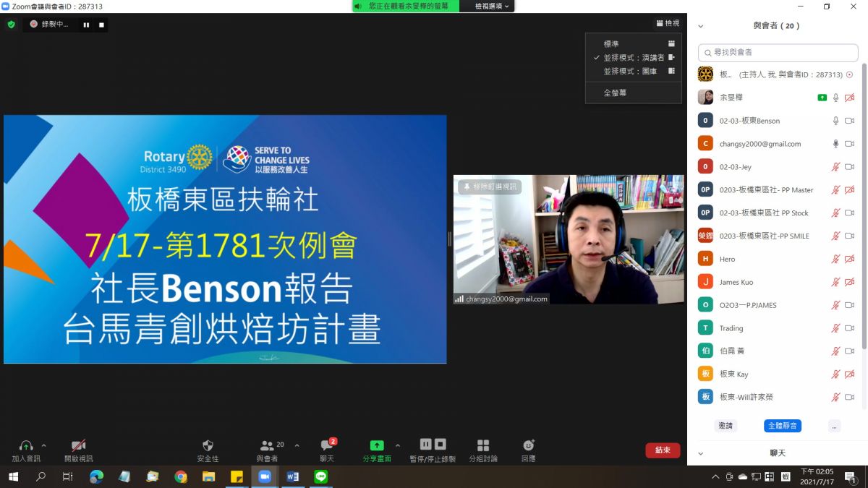Select 標準 view in the layout menu
This screenshot has width=868, height=488.
[634, 44]
